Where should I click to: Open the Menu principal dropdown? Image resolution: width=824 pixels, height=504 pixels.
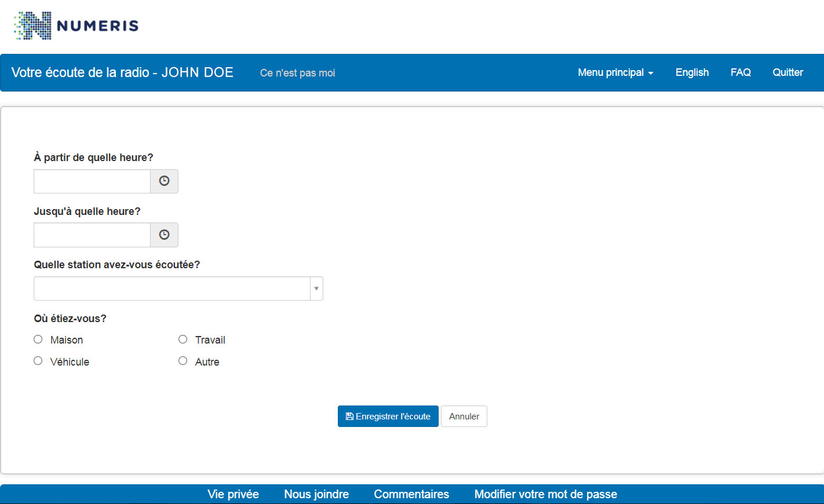coord(615,72)
